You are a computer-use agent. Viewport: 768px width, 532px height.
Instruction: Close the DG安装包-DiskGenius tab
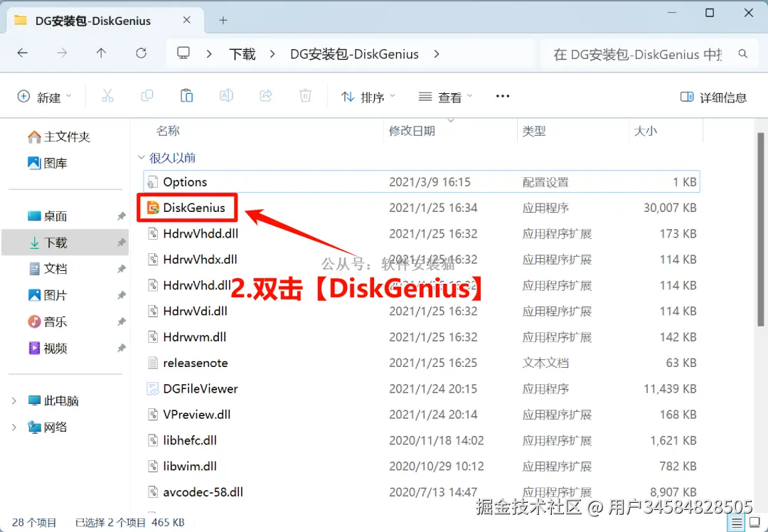[x=186, y=20]
